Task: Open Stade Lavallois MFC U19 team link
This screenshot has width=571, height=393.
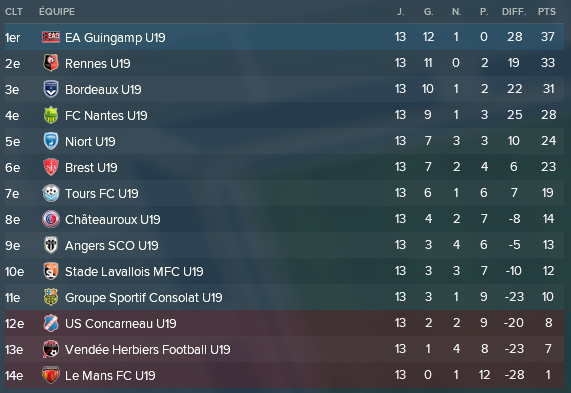Action: pos(134,271)
